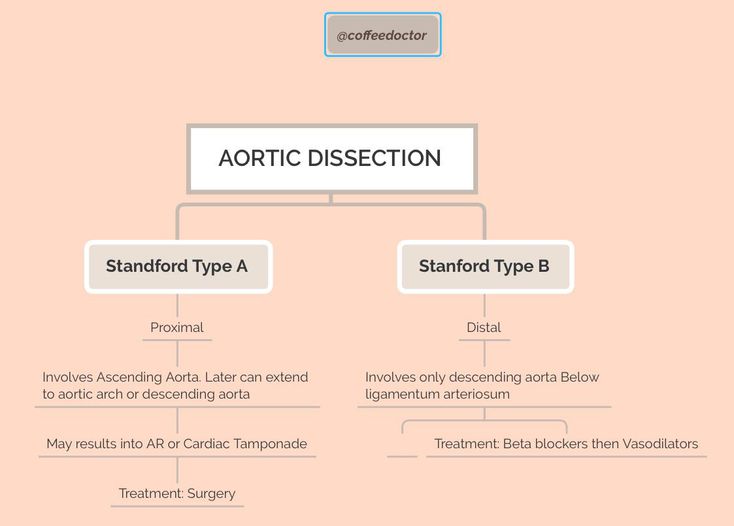734x526 pixels.
Task: Click the connector above the Cardiac Tamponade node
Action: pyautogui.click(x=177, y=419)
